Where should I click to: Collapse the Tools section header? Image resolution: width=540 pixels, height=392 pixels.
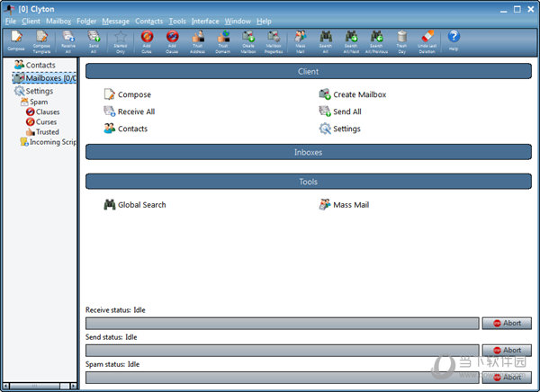pyautogui.click(x=308, y=182)
